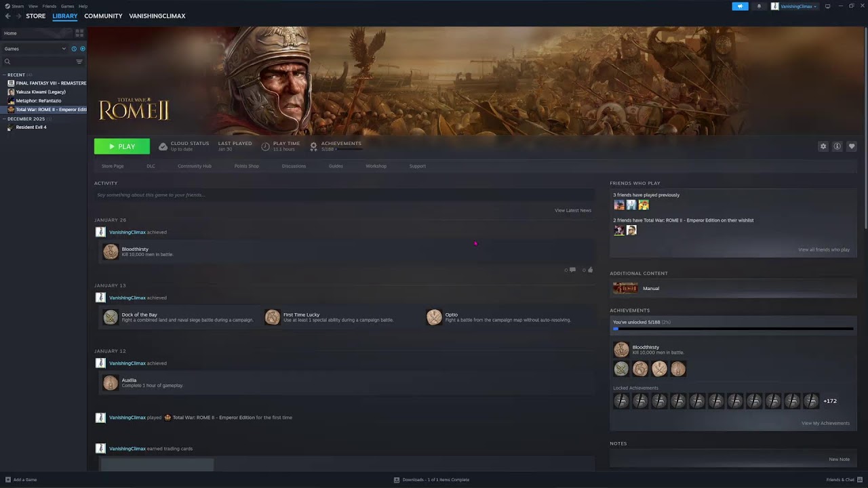This screenshot has height=488, width=868.
Task: Click the Auxilia achievement icon
Action: (111, 383)
